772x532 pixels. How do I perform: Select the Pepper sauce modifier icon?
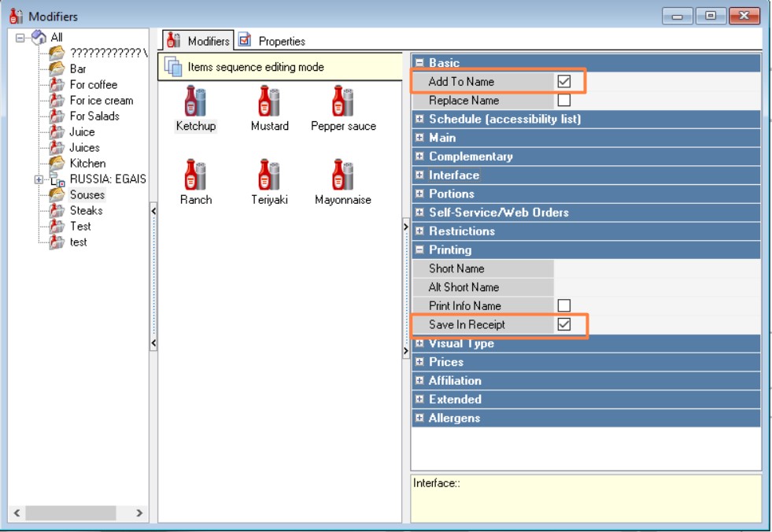(x=343, y=101)
